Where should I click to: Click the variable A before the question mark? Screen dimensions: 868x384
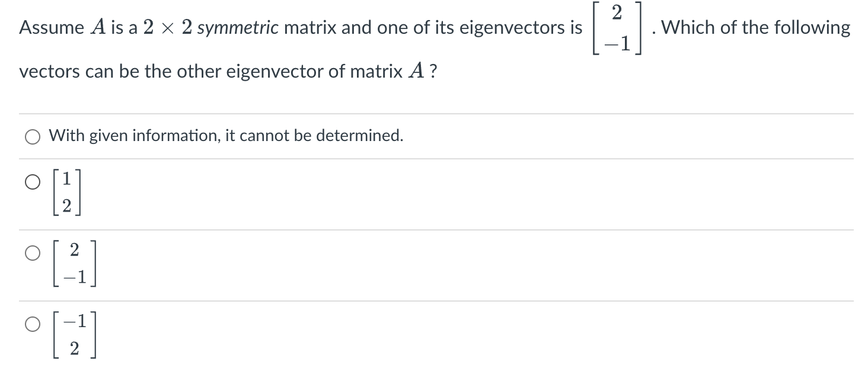[416, 72]
